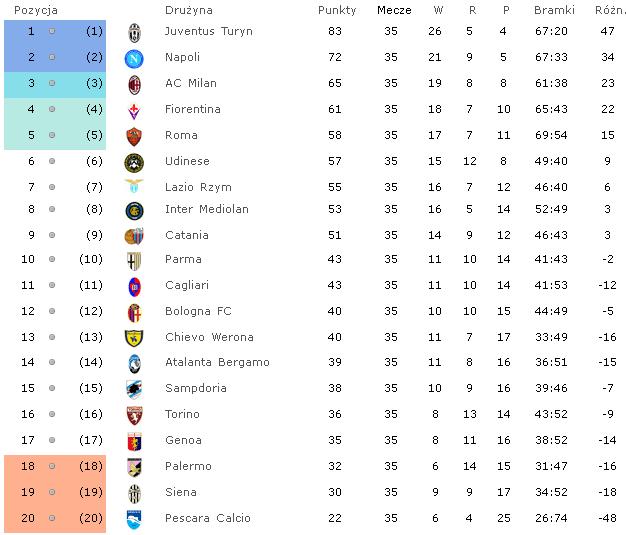Click the Lazio Rzym eagle crest
Image resolution: width=626 pixels, height=535 pixels.
pyautogui.click(x=134, y=187)
